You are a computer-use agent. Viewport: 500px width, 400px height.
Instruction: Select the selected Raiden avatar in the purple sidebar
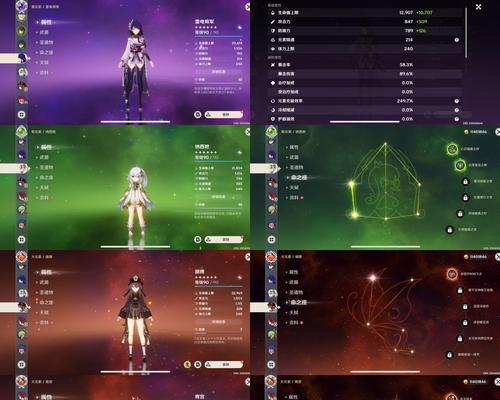(22, 58)
